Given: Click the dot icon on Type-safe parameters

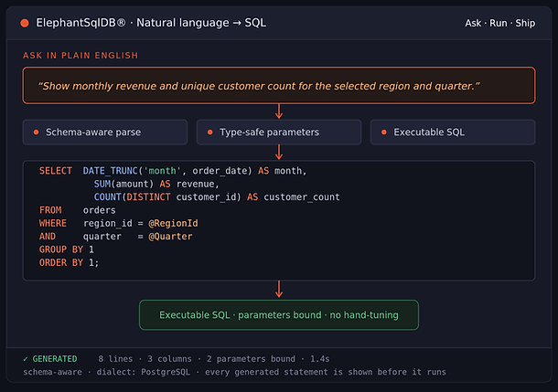Looking at the screenshot, I should click(210, 132).
